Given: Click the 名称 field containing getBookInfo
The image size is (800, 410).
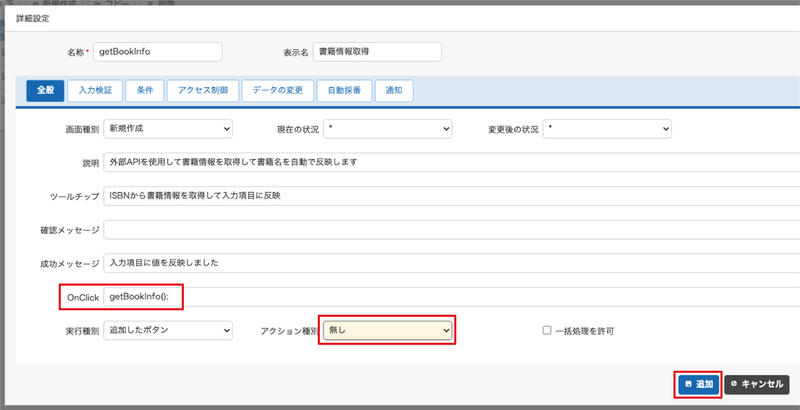Looking at the screenshot, I should point(158,52).
